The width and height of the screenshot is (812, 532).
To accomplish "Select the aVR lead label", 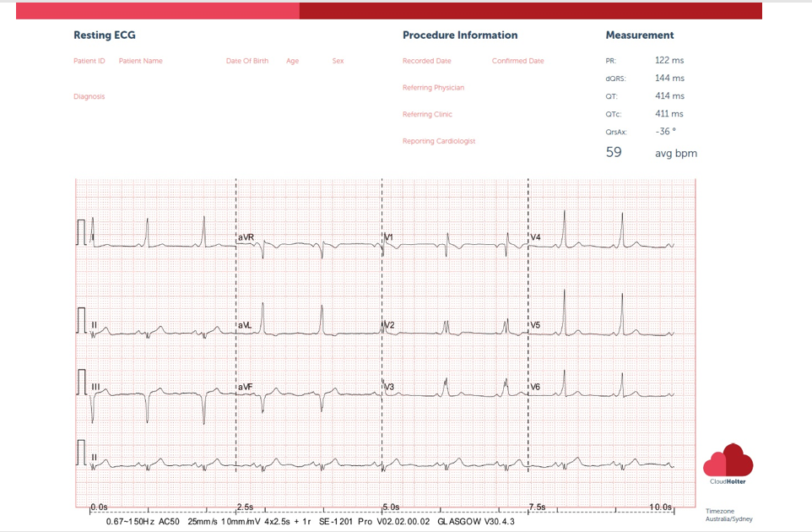I will click(246, 237).
